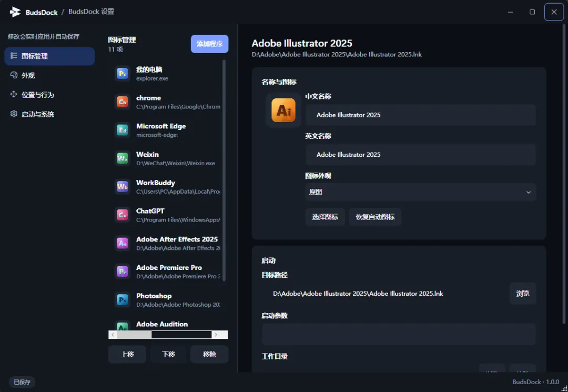Select the Microsoft Edge entry text
568x392 pixels.
pos(161,126)
